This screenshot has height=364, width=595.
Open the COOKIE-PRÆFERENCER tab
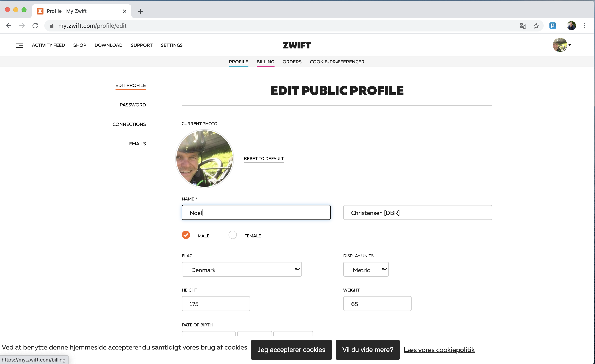337,62
